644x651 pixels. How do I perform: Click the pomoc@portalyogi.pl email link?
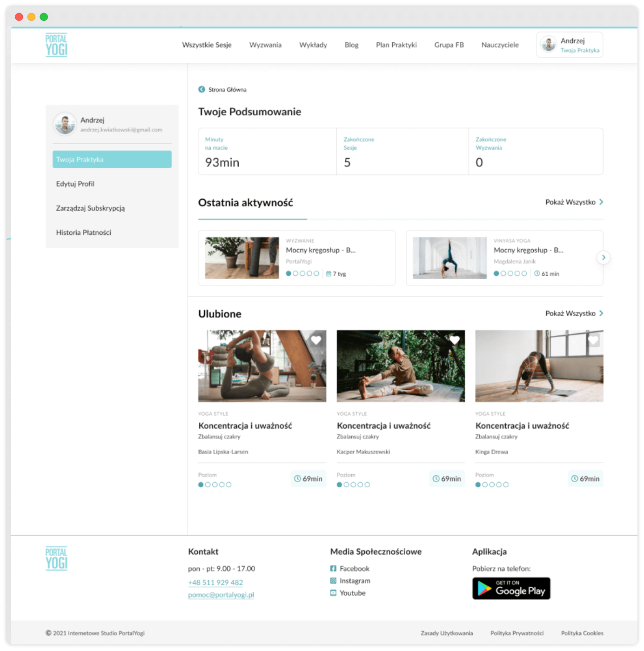[221, 595]
